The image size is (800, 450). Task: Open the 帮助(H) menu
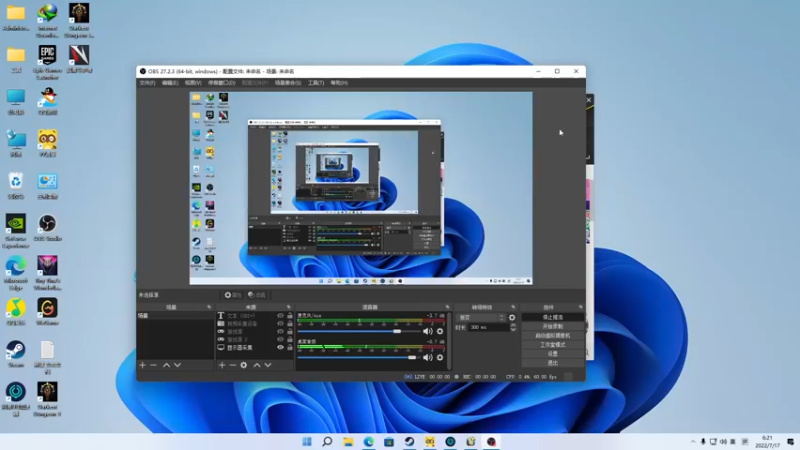(x=339, y=83)
